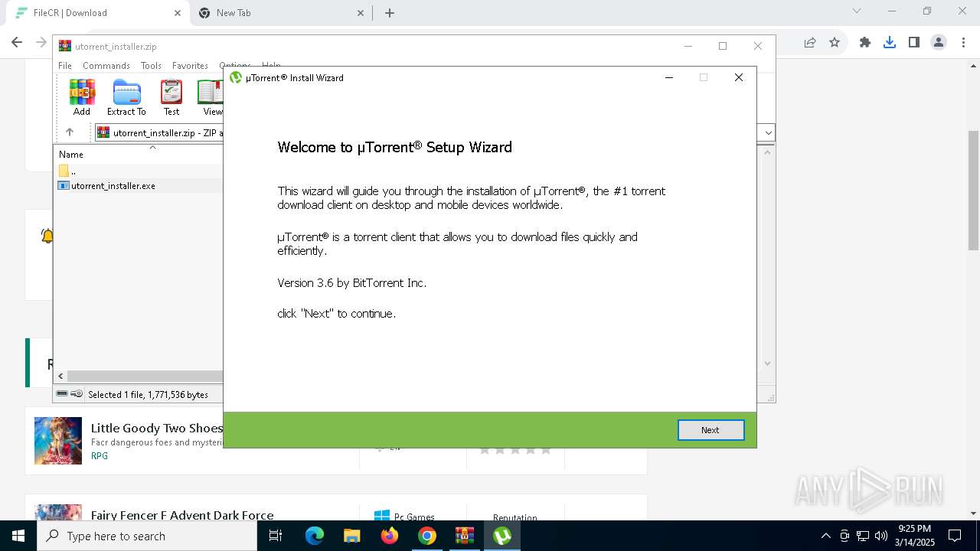Open the Windows Start menu

pyautogui.click(x=18, y=536)
